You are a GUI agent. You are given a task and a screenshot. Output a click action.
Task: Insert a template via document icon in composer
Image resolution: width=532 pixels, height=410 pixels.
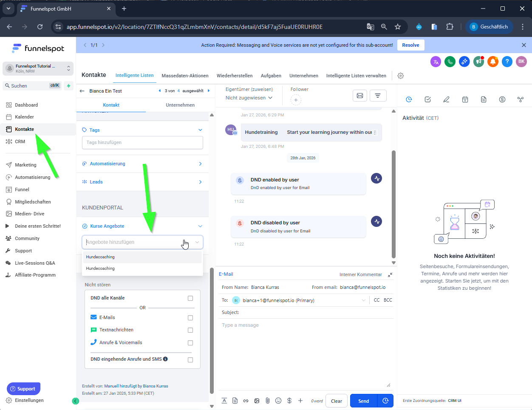pos(235,401)
